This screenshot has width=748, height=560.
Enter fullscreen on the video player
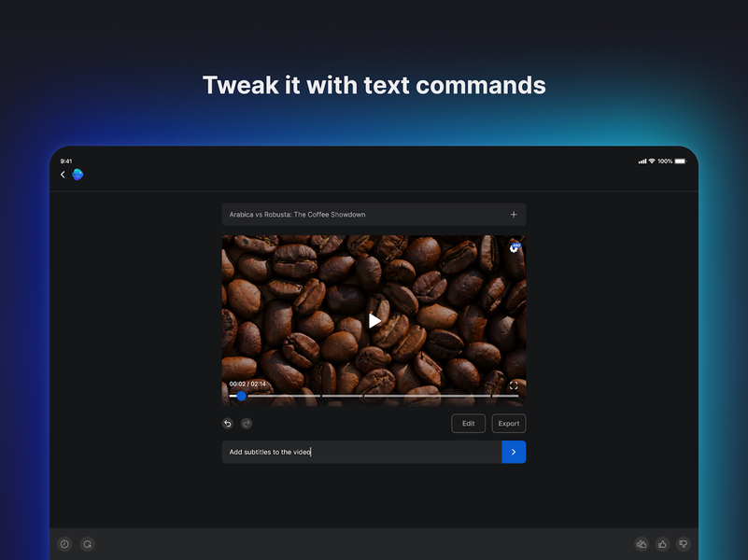pos(514,385)
